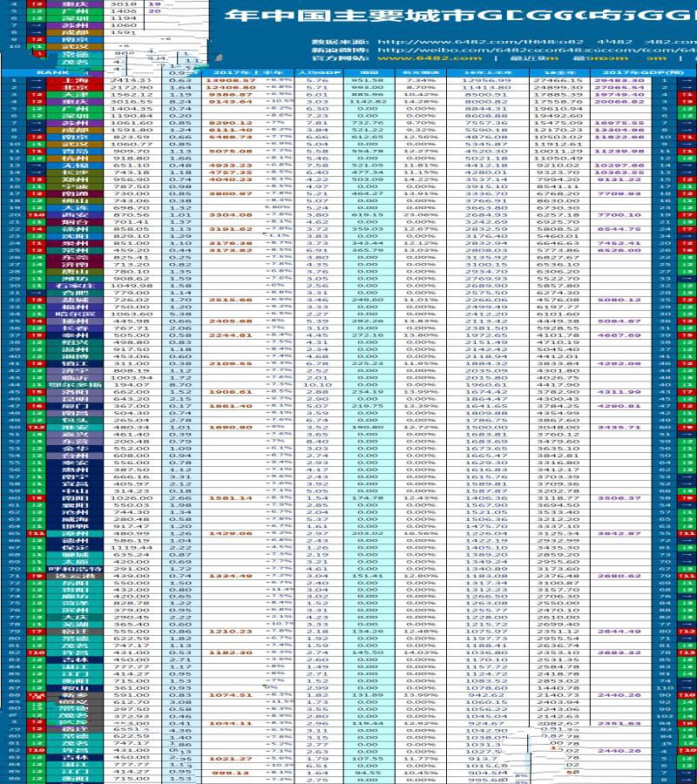Click the 2016 full-year value "27466.15"
Viewport: 697px width, 784px height.
point(558,80)
